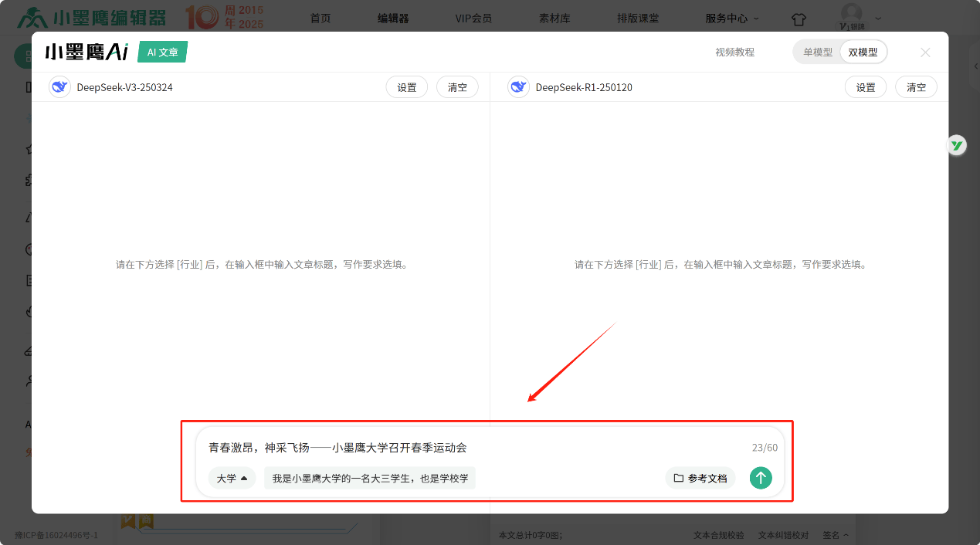Click the article title input field
The width and height of the screenshot is (980, 545).
(475, 448)
